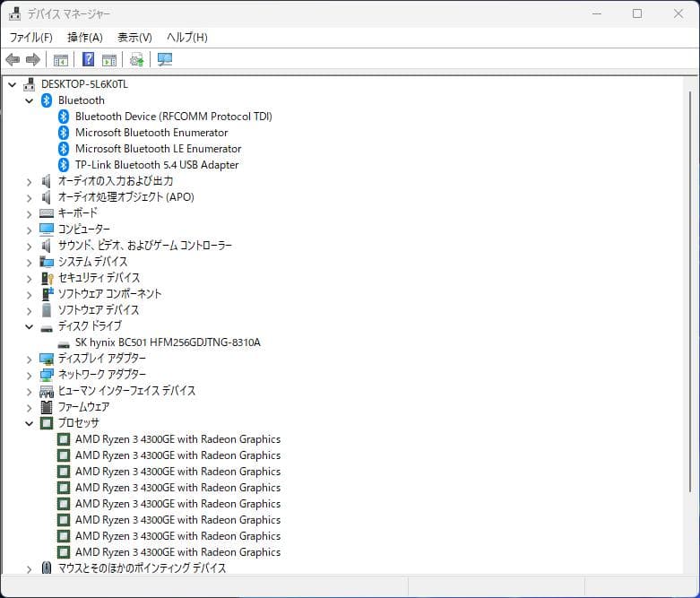
Task: Click the SK hynix BC501 disk icon
Action: click(x=64, y=344)
